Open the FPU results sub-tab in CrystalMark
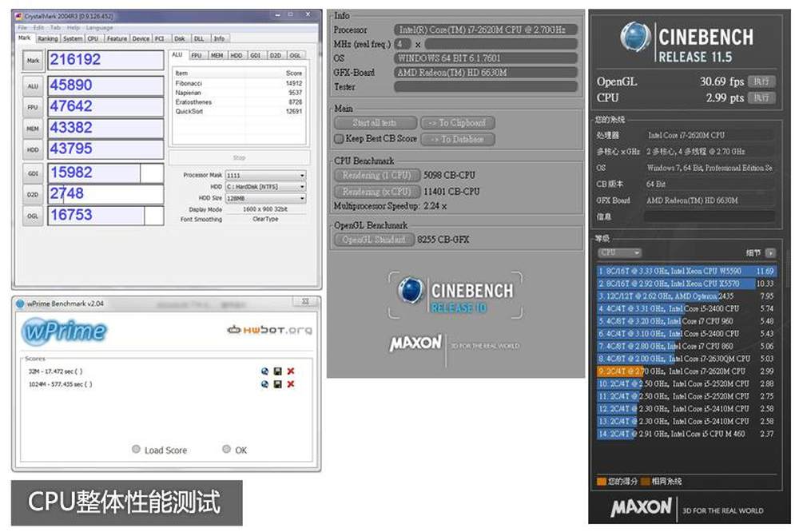Image resolution: width=799 pixels, height=532 pixels. (197, 56)
